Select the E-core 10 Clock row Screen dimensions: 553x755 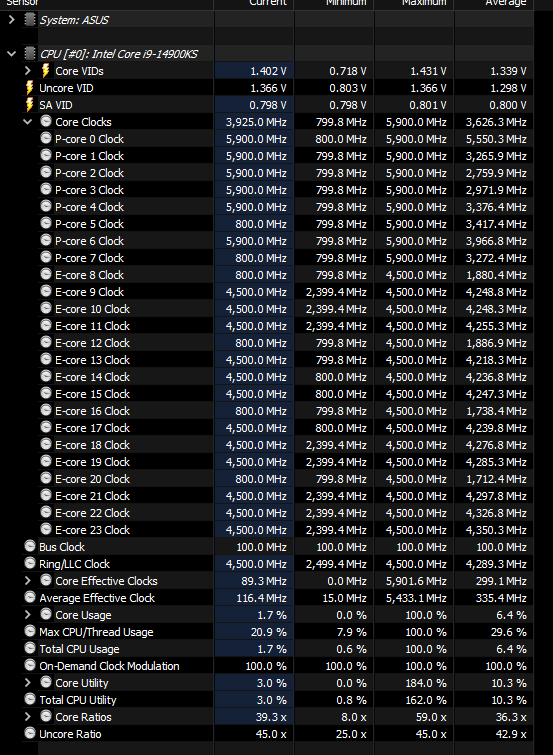(286, 309)
